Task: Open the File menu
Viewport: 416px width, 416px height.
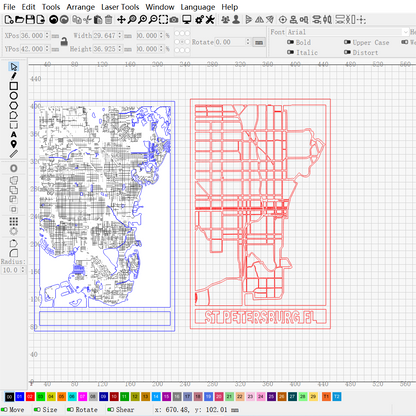Action: 9,7
